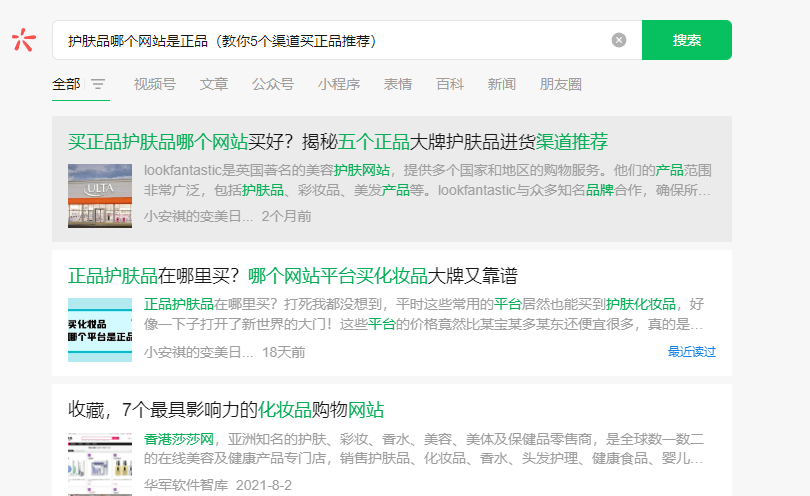
Task: Click source 华军软件智库 2021-8-2
Action: point(217,485)
